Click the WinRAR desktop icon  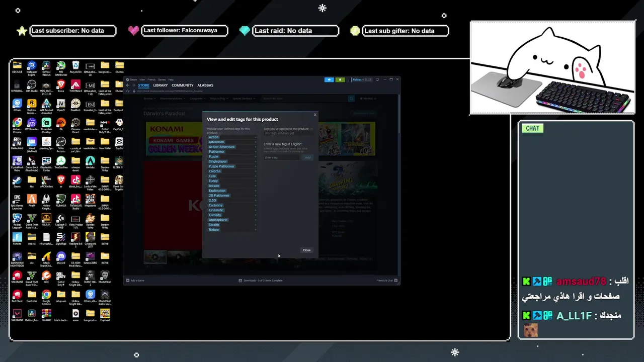coord(46,316)
